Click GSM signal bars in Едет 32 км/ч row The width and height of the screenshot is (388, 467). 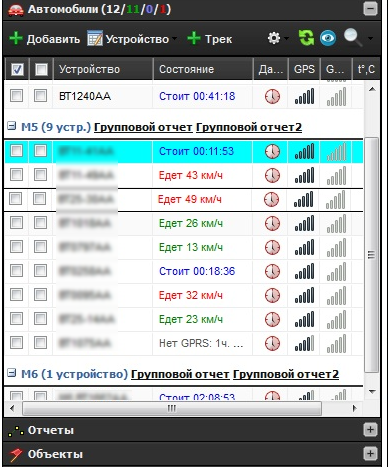click(336, 295)
